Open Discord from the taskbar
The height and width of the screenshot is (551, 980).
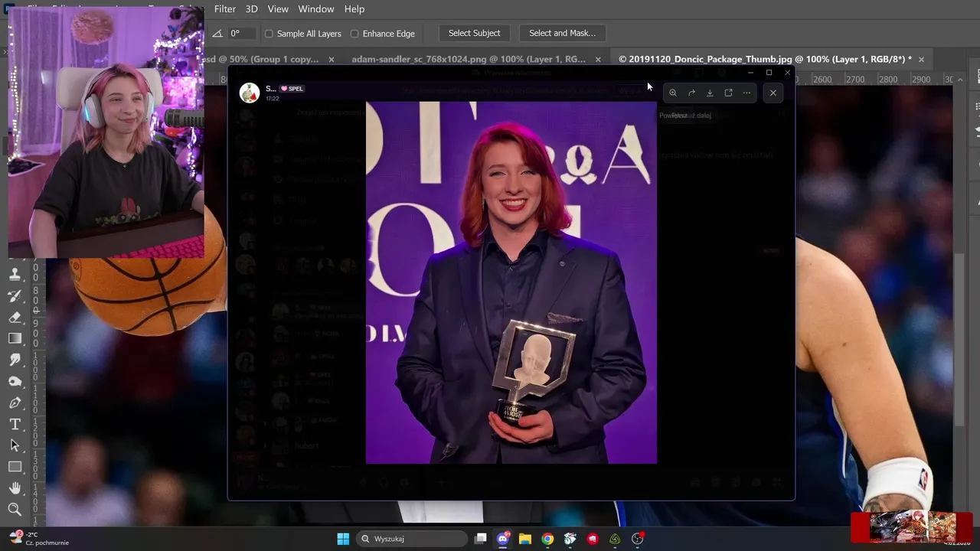pyautogui.click(x=503, y=539)
